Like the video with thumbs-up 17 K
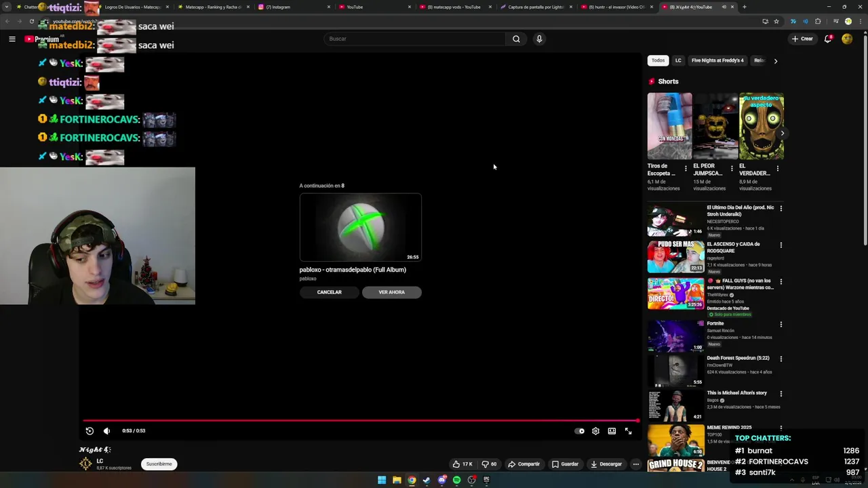Viewport: 868px width, 488px height. tap(463, 464)
